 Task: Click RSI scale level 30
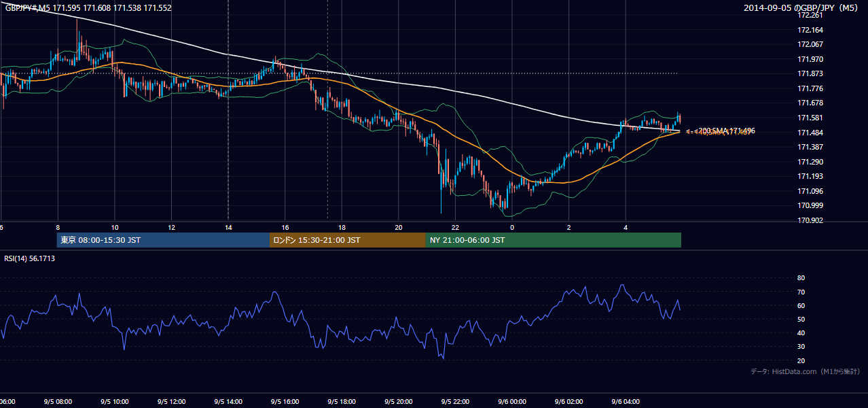[801, 347]
